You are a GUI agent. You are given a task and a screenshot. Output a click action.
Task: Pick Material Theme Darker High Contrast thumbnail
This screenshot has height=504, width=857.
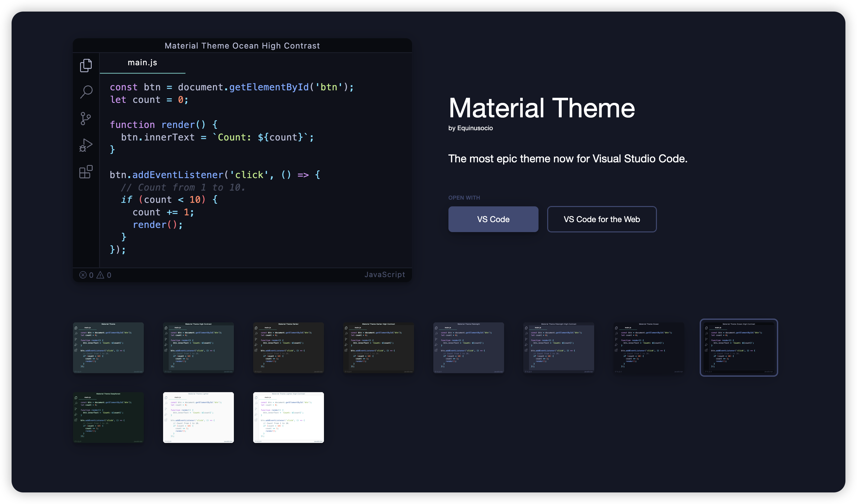tap(379, 348)
